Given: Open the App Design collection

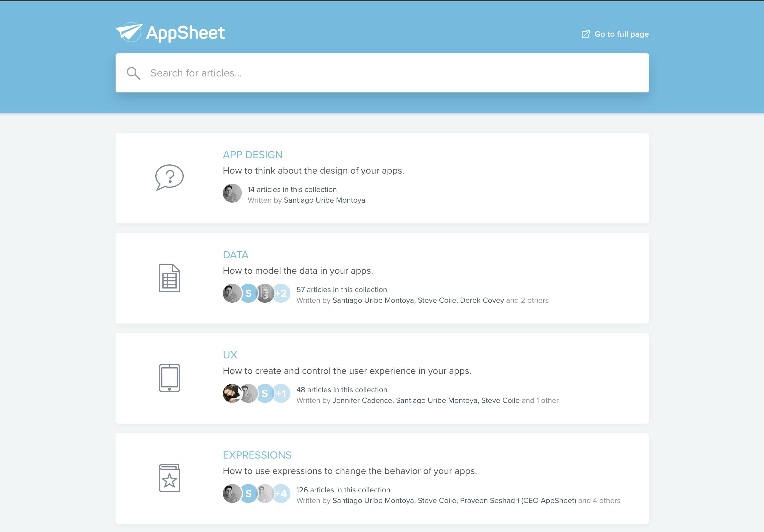Looking at the screenshot, I should (252, 154).
